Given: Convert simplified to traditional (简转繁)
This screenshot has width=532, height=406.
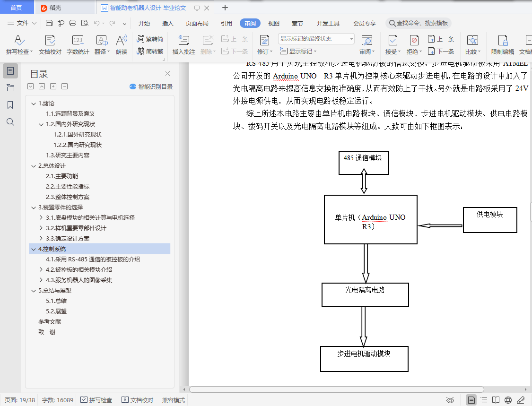Looking at the screenshot, I should 150,51.
